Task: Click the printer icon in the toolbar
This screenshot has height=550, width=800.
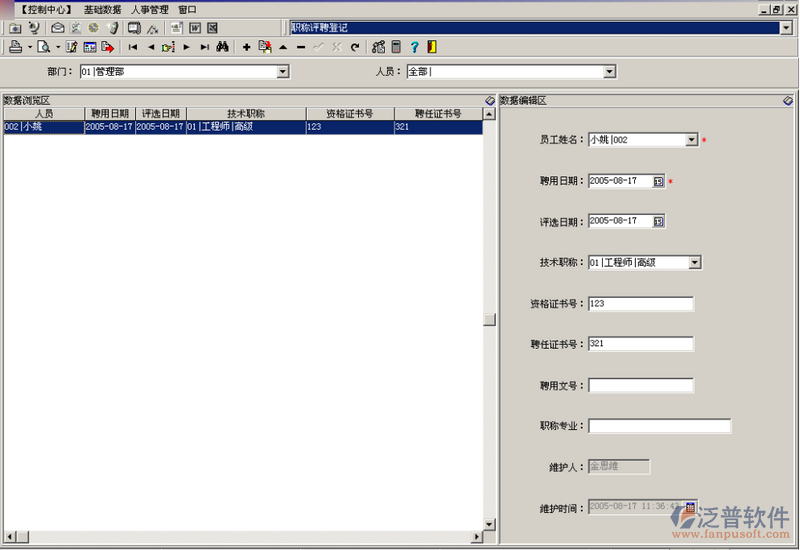Action: click(x=15, y=47)
